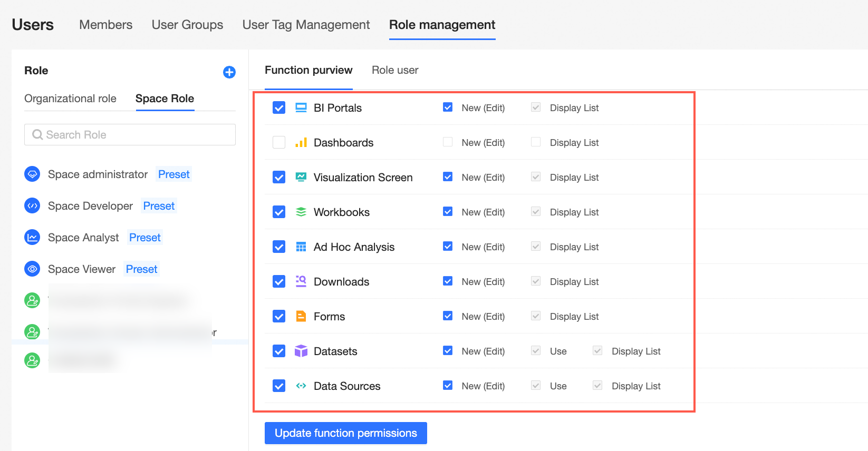Toggle New (Edit) checkbox for Downloads
This screenshot has width=868, height=451.
(x=448, y=281)
